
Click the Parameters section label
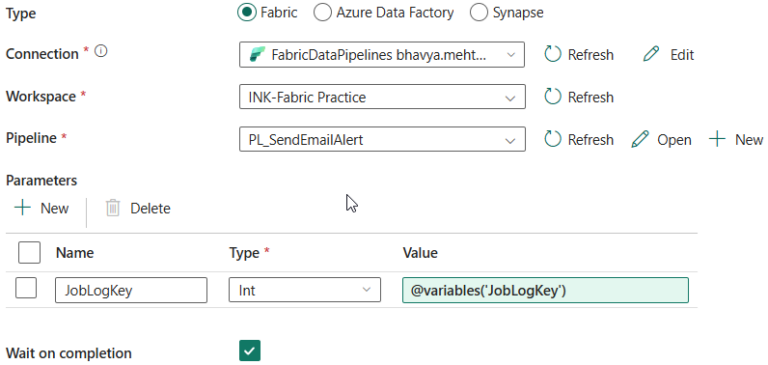click(41, 180)
